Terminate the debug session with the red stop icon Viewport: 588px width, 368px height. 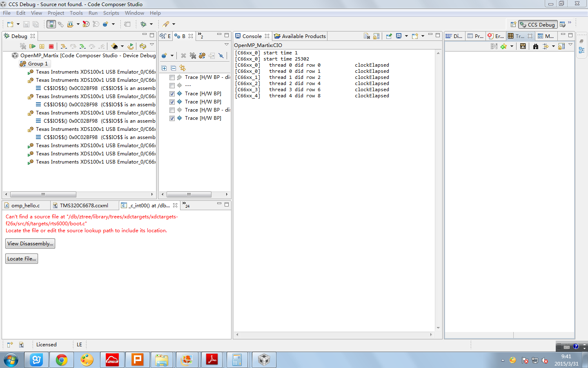(x=51, y=46)
